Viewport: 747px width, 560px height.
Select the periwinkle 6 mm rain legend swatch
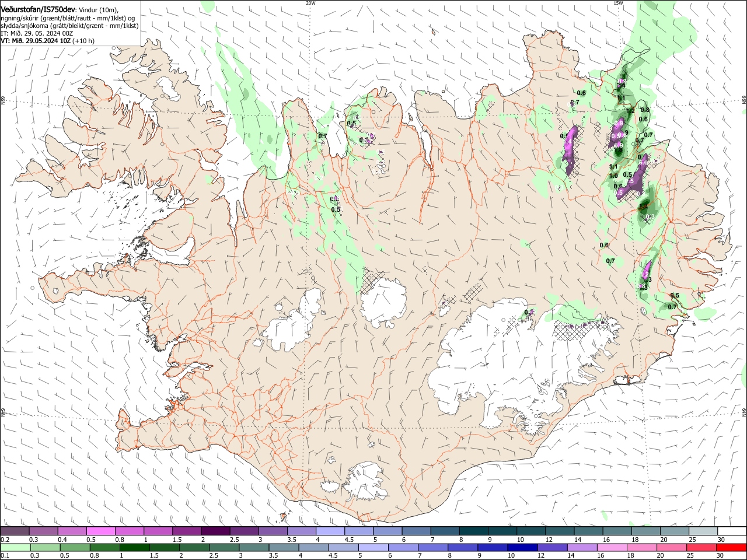pos(403,547)
